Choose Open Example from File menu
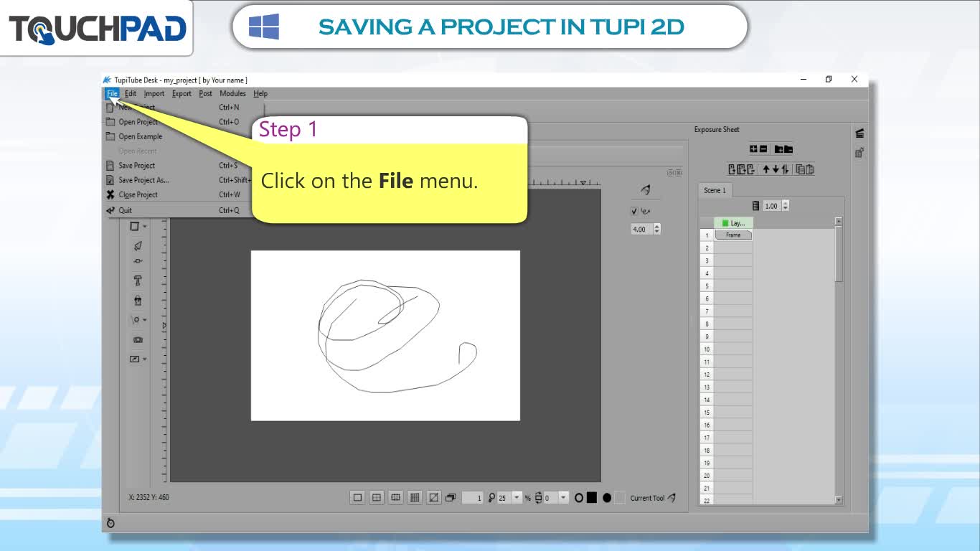This screenshot has width=980, height=551. pyautogui.click(x=177, y=136)
